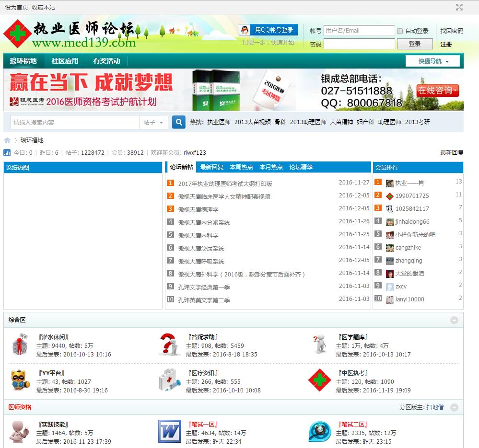Click avatar of member 1025842117
This screenshot has height=448, width=479.
click(389, 209)
